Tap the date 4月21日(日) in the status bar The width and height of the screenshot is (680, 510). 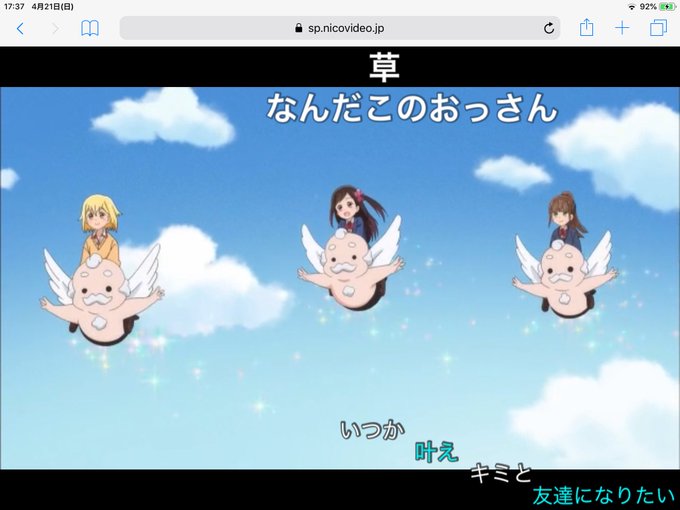[52, 7]
